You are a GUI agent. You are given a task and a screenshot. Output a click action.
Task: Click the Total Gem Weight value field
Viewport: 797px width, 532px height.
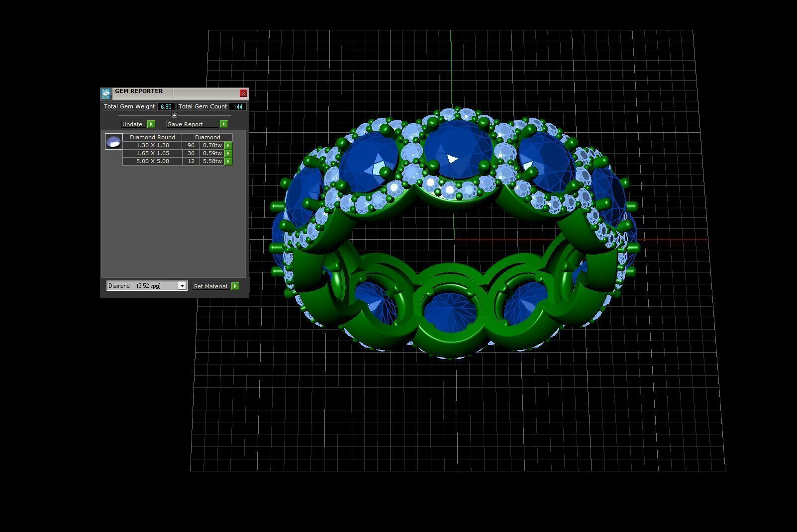pos(166,106)
